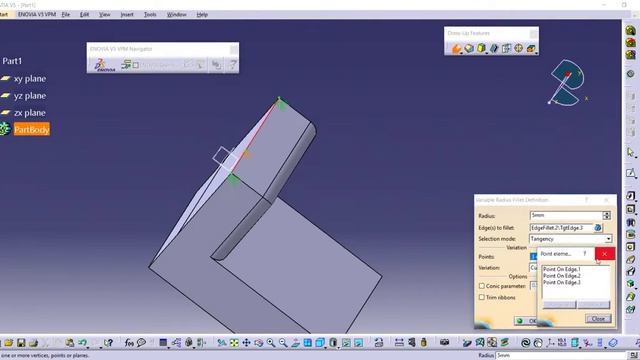The width and height of the screenshot is (640, 360).
Task: Click the first orange Dress-Up Features icon
Action: 456,48
